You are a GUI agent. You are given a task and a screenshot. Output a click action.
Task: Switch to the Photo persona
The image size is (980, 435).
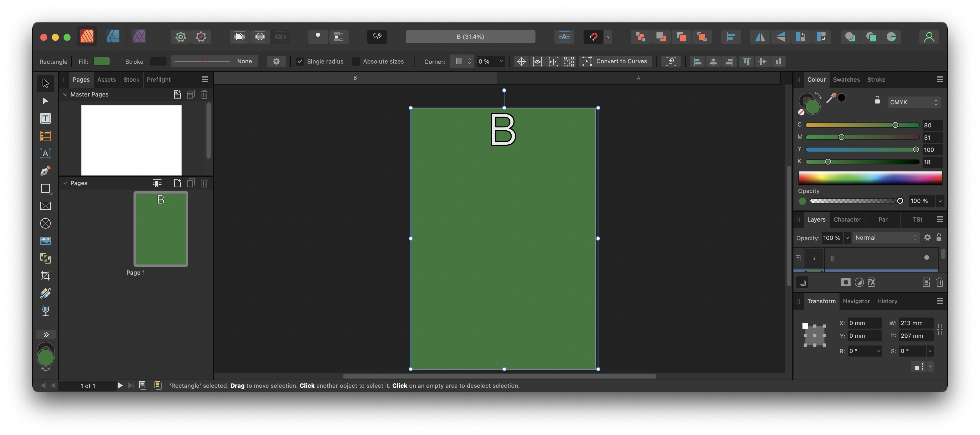click(139, 36)
